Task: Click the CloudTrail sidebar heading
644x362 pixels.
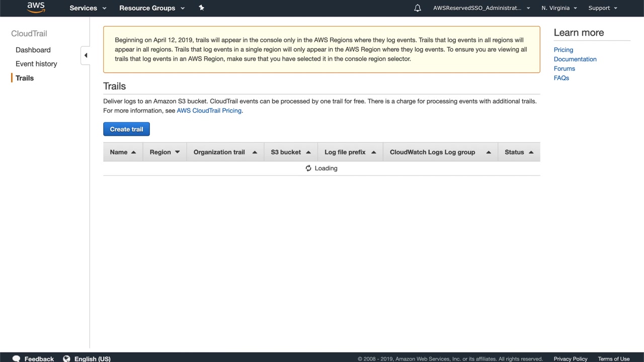Action: click(x=29, y=34)
